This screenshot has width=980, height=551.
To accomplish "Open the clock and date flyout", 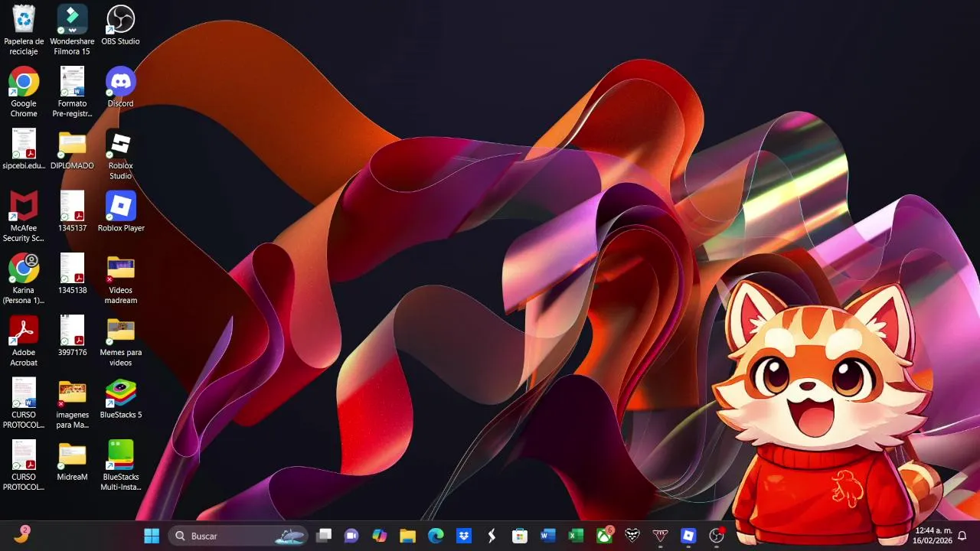I will 933,536.
